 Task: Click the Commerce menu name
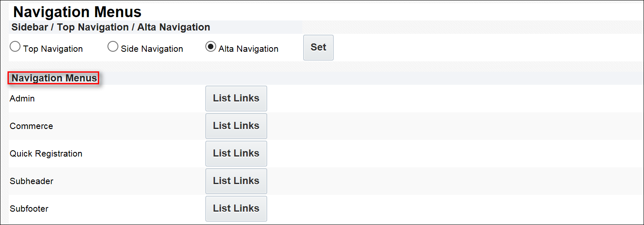coord(31,126)
